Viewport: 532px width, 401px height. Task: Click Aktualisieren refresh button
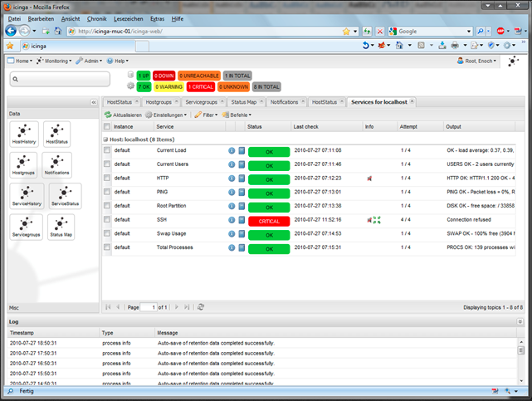point(123,115)
